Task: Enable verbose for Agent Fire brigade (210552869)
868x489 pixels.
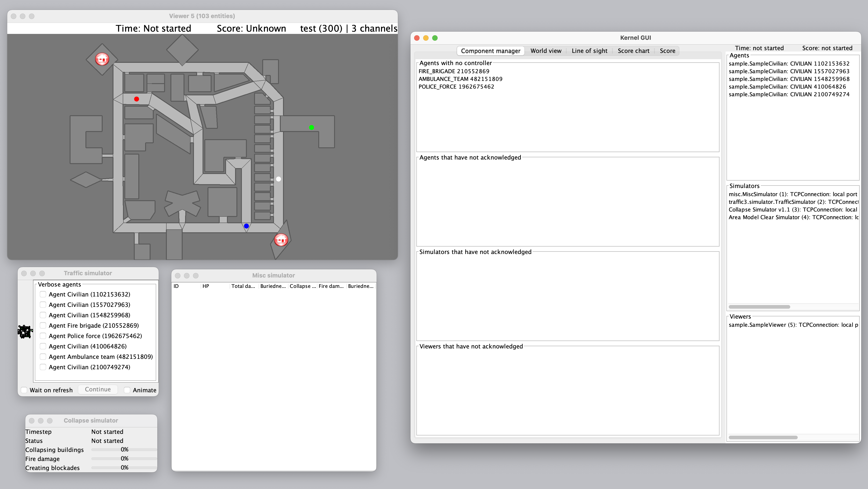Action: pyautogui.click(x=43, y=325)
